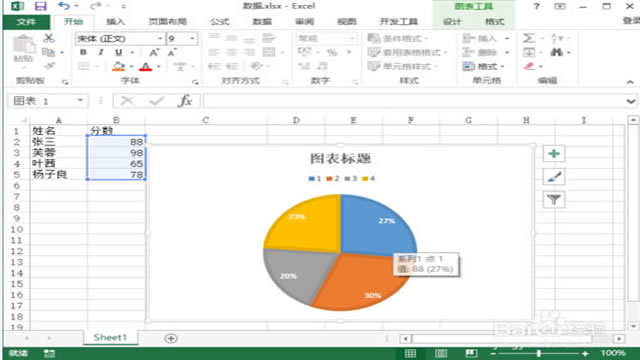The image size is (640, 360).
Task: Open the 文件 menu
Action: [x=26, y=22]
